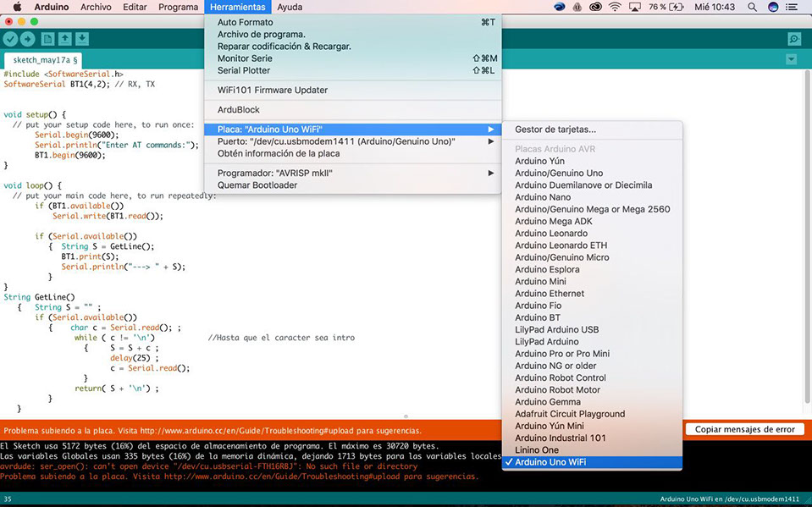
Task: Select Arduino Industrial 101 board
Action: [592, 438]
